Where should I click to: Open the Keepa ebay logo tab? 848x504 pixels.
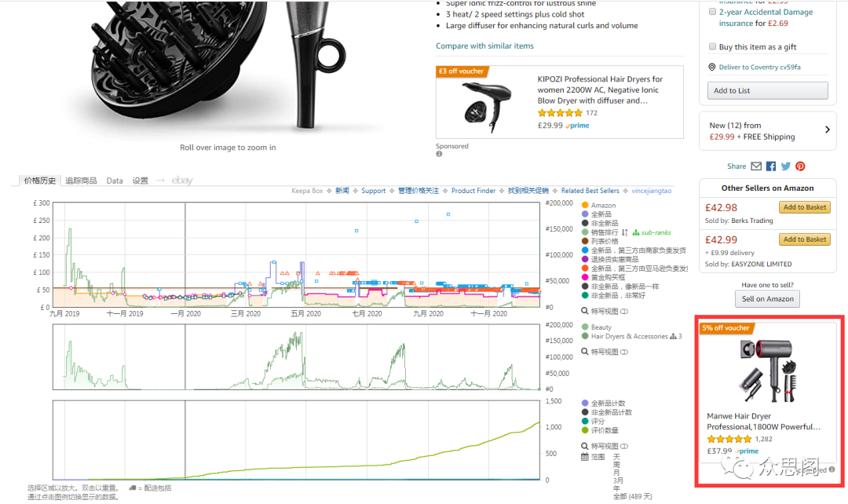click(x=181, y=181)
